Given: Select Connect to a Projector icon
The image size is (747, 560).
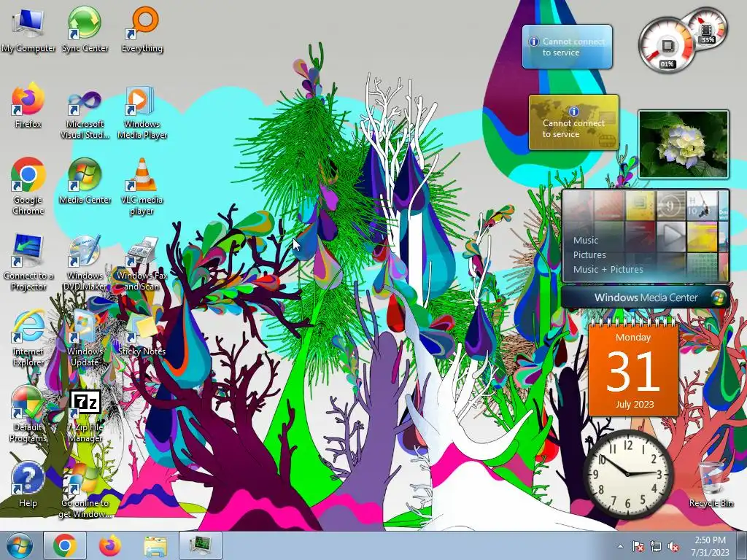Looking at the screenshot, I should point(28,262).
